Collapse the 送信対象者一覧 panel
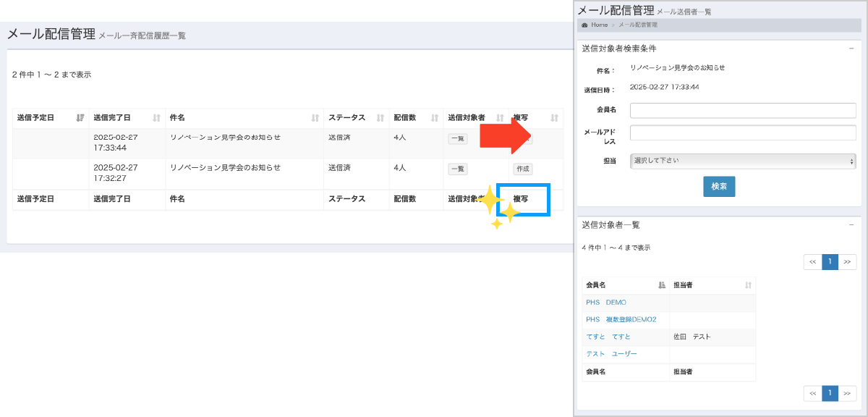 click(x=851, y=225)
